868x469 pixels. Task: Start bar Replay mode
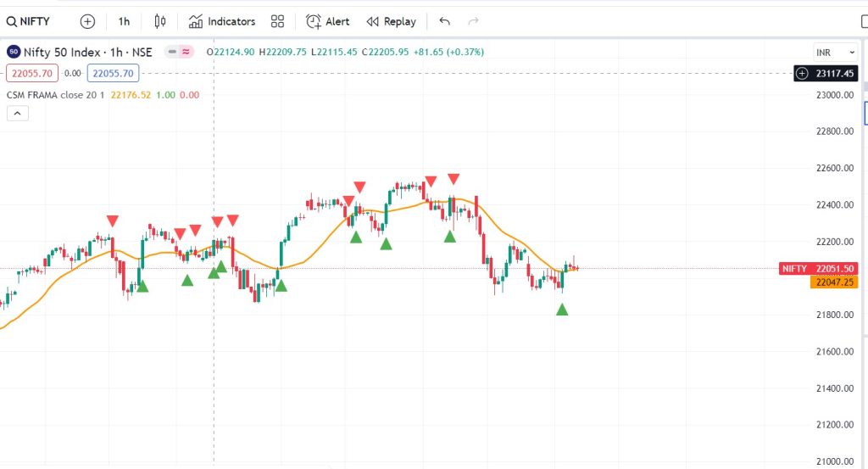(391, 21)
